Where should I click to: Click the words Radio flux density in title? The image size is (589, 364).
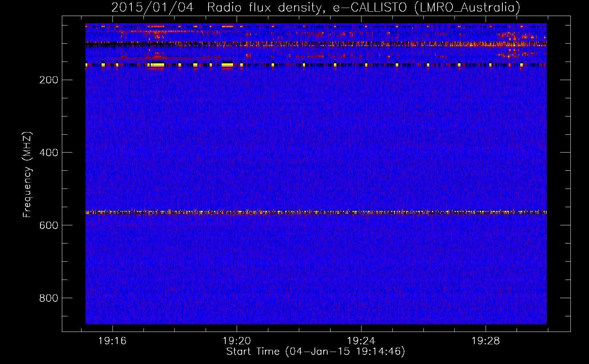(x=265, y=8)
